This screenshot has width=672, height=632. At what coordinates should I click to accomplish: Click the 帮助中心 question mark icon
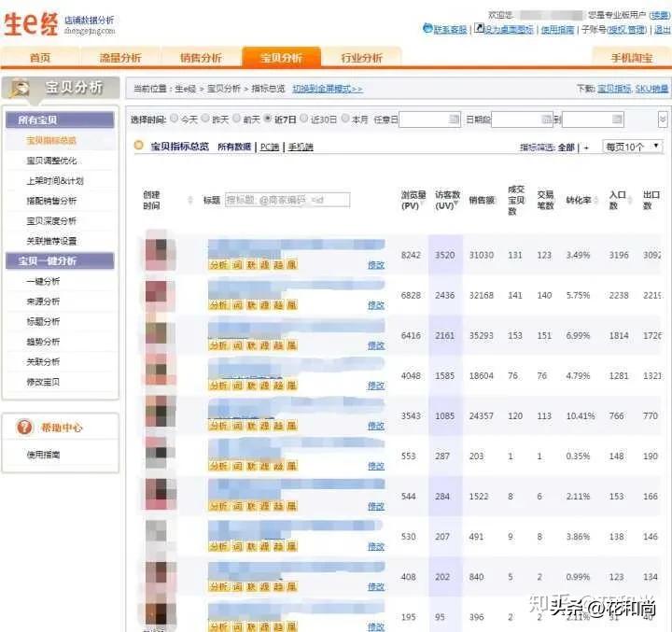pyautogui.click(x=24, y=427)
